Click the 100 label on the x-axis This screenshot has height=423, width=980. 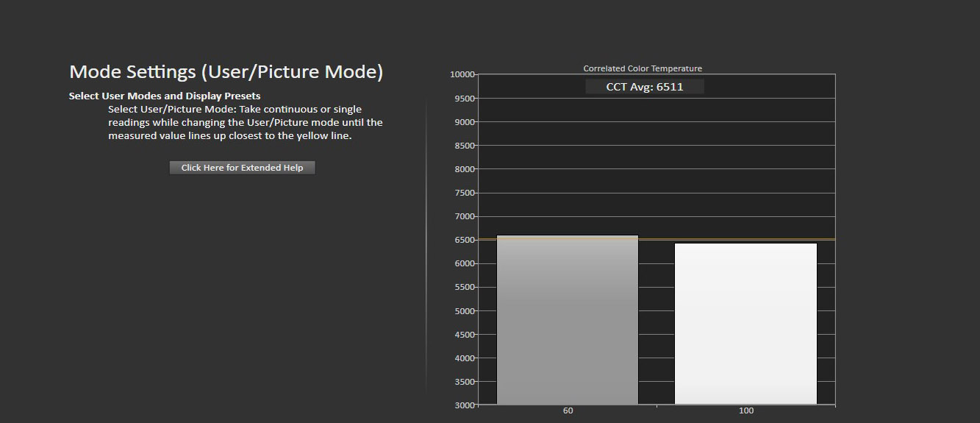click(x=746, y=410)
